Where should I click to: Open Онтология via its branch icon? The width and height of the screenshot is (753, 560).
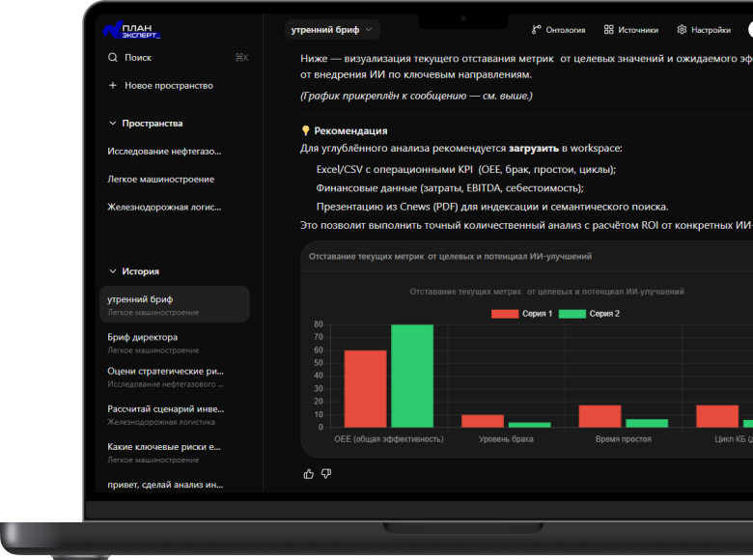(536, 30)
